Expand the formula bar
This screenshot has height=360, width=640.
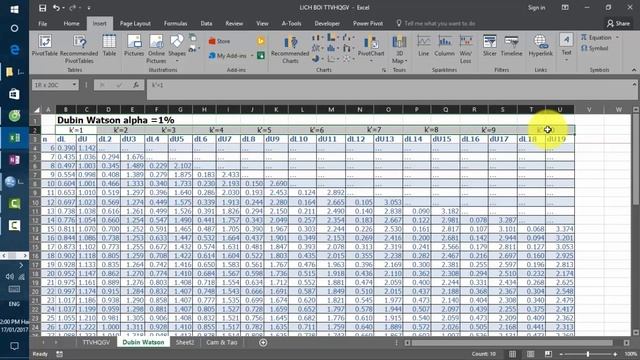(x=634, y=84)
